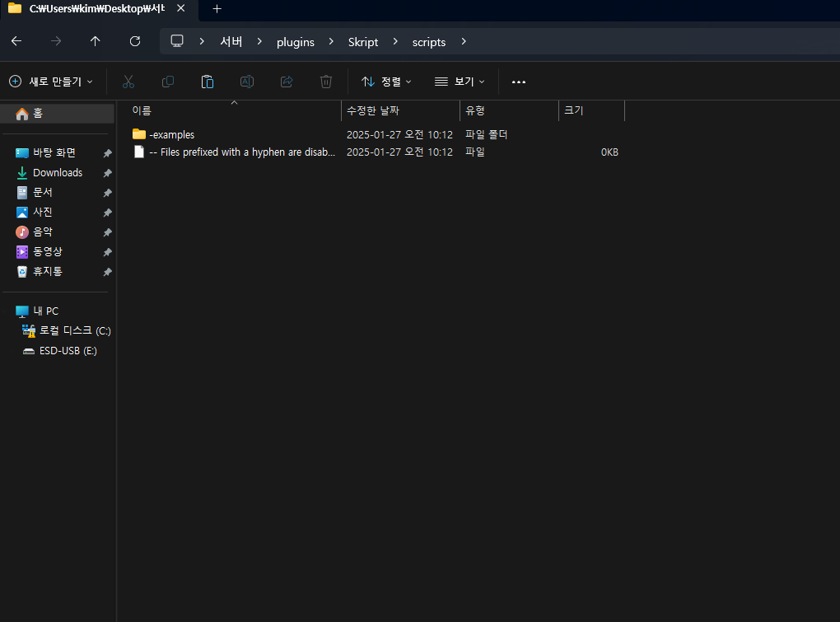840x622 pixels.
Task: Sort by 수정한 날짜 column header
Action: 373,110
